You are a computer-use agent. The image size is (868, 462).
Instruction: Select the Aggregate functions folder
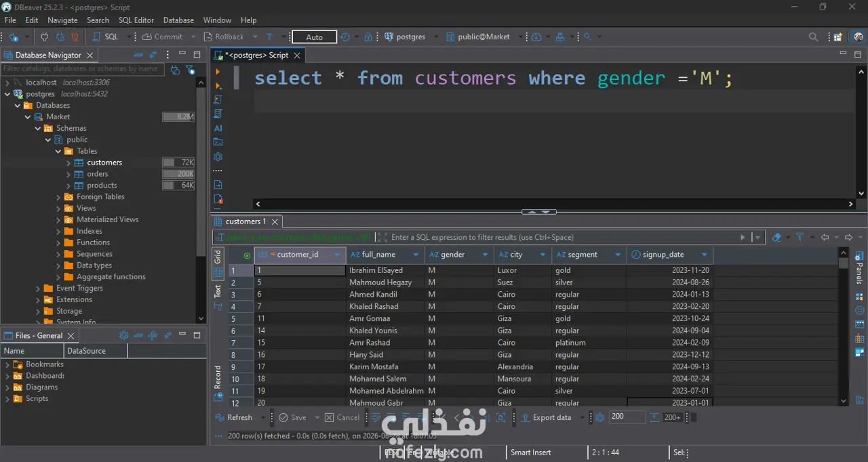[111, 277]
